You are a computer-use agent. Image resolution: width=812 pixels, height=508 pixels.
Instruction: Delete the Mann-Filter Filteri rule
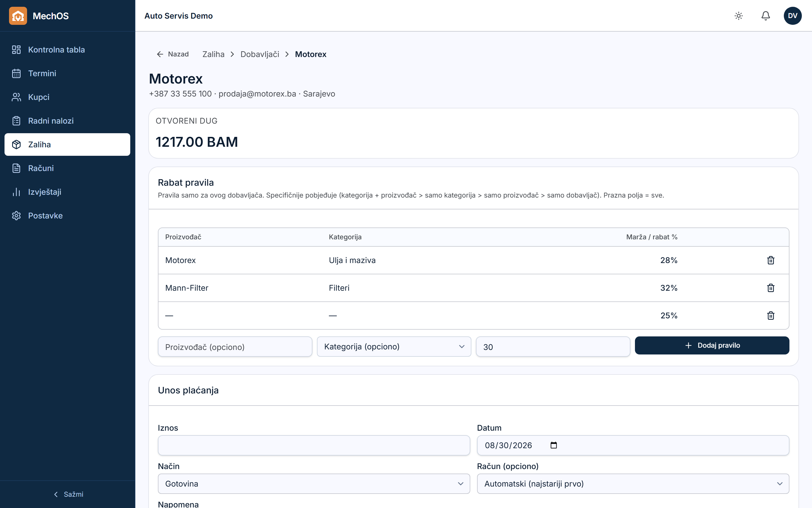pos(771,288)
